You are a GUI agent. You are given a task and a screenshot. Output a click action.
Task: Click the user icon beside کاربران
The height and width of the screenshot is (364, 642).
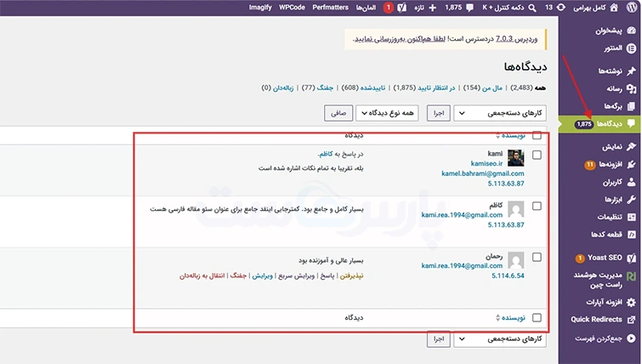[x=631, y=182]
